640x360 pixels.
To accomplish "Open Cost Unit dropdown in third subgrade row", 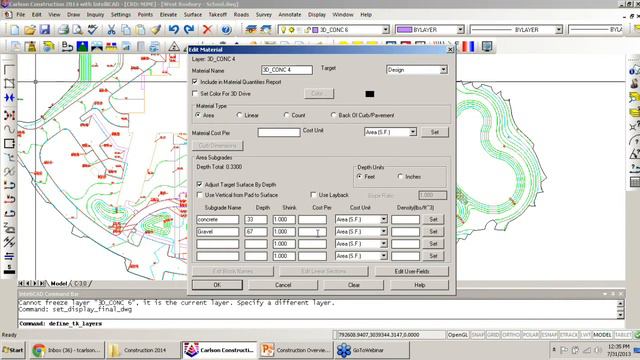I will [383, 244].
